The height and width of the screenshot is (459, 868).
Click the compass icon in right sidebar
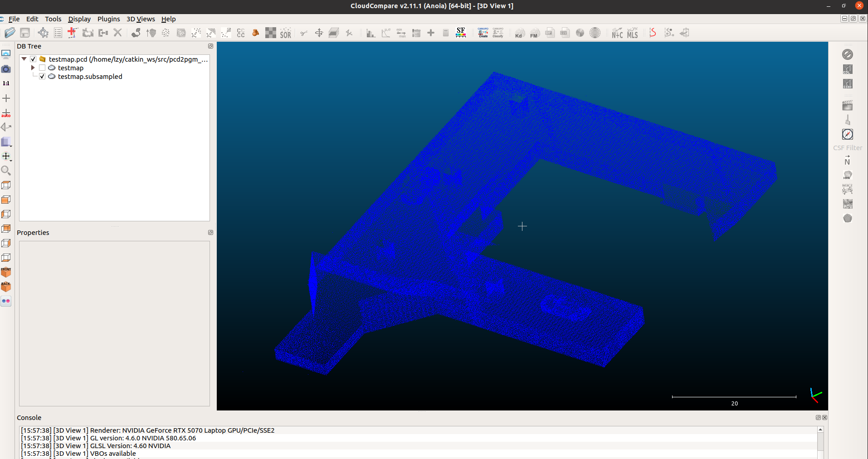[x=847, y=134]
